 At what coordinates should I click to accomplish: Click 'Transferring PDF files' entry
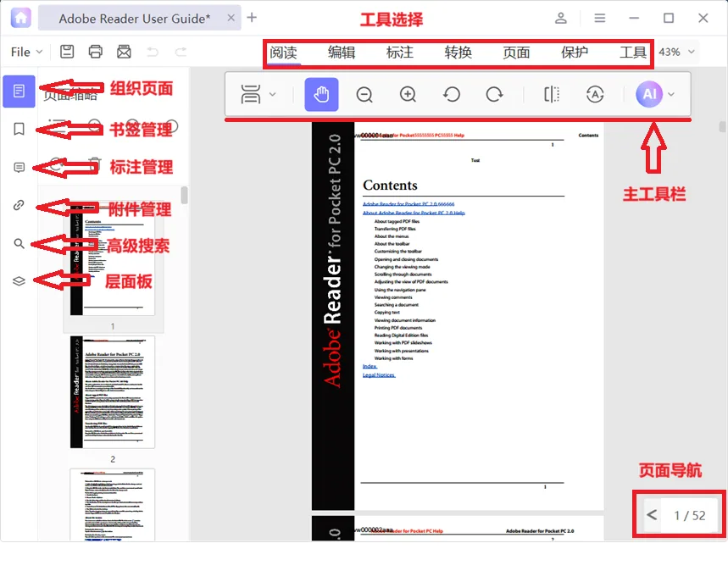pos(395,229)
